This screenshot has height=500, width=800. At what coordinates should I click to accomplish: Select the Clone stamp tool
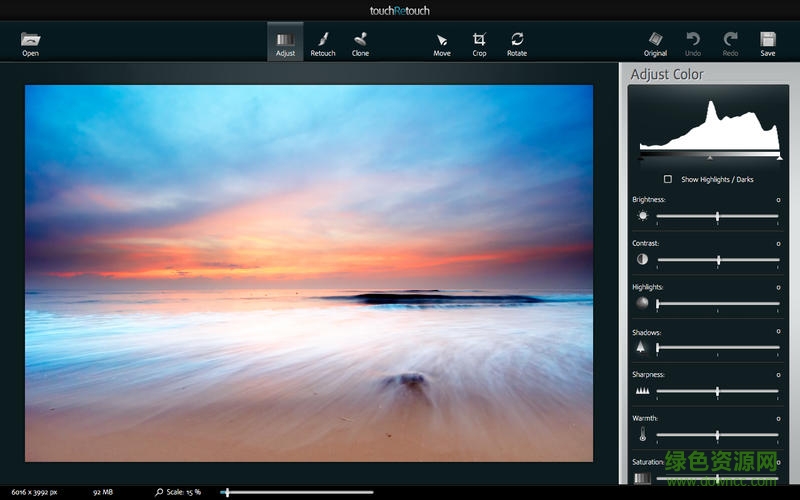point(360,43)
